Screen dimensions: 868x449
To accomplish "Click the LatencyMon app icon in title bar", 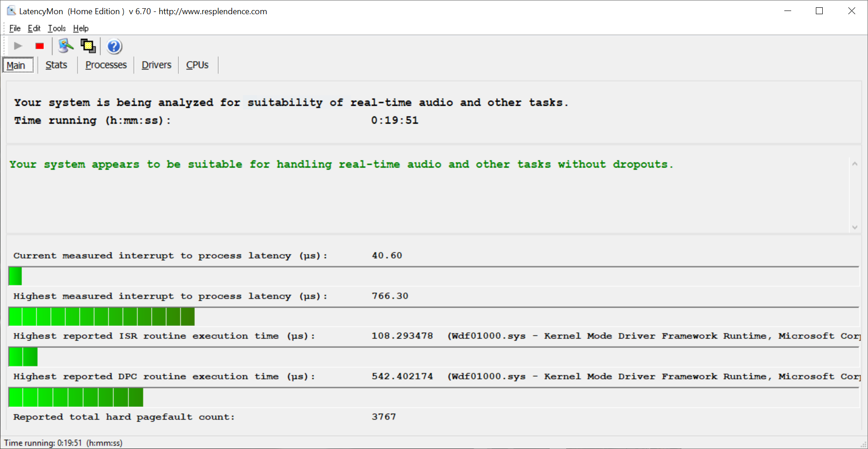I will [x=11, y=11].
